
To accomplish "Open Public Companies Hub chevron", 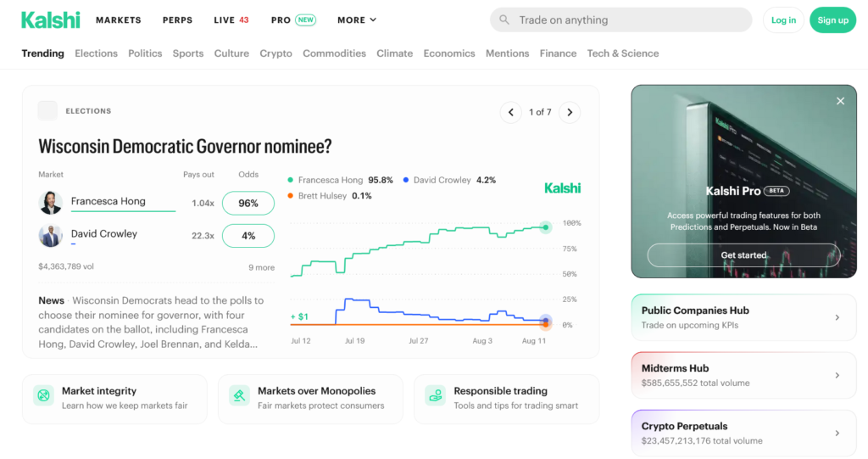I will [x=837, y=317].
